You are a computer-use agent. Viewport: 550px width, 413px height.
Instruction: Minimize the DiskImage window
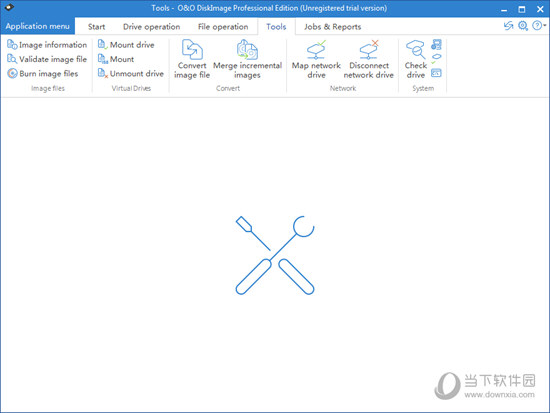click(x=504, y=9)
